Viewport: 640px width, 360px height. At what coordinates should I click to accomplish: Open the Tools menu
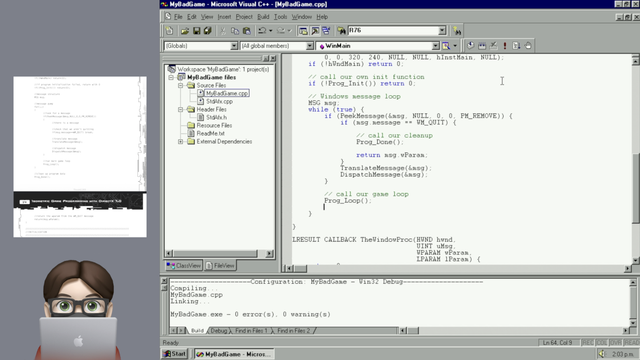280,17
